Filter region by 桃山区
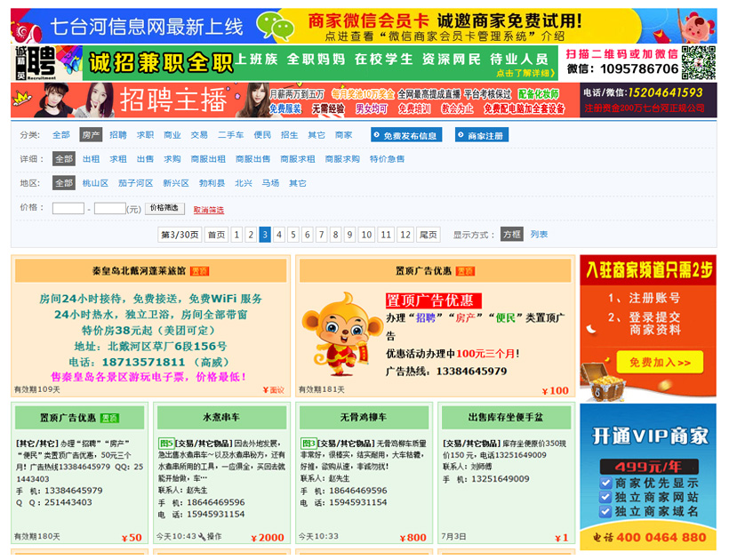 [94, 183]
